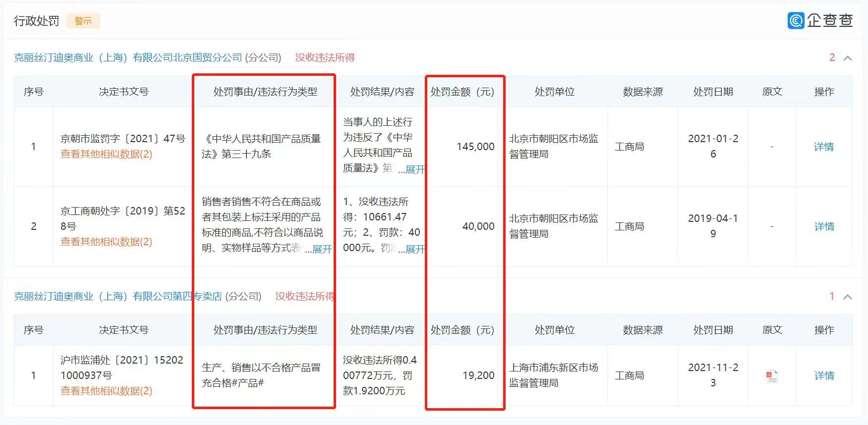Viewport: 868px width, 425px height.
Task: Click the 2019-04-19 penalty date
Action: click(713, 226)
